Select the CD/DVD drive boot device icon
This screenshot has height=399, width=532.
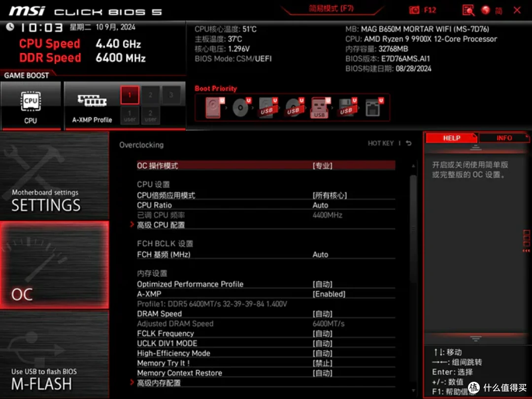pyautogui.click(x=241, y=107)
